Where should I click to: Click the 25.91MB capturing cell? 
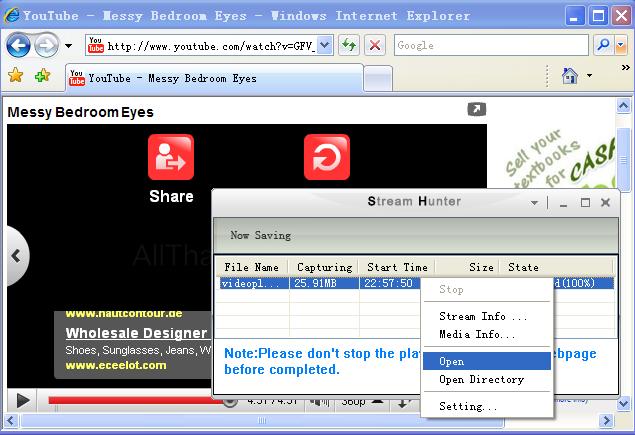point(324,283)
